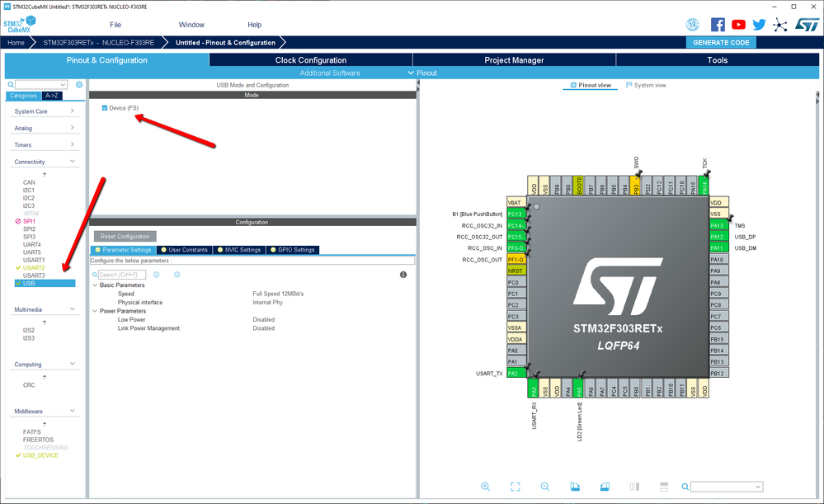Click the STM32CubeMX logo
Viewport: 824px width, 504px height.
20,24
